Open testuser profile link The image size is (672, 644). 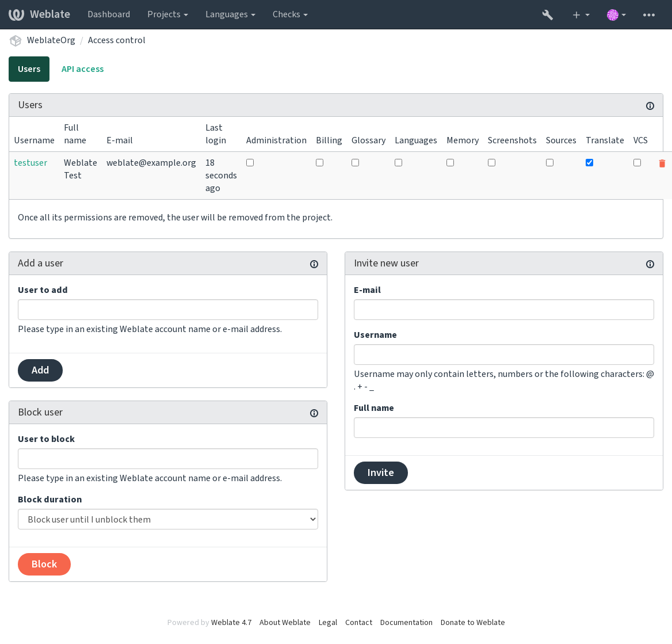[x=30, y=163]
